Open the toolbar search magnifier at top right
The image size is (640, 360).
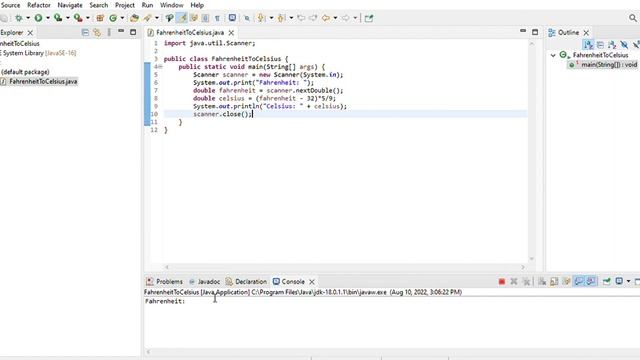tap(633, 18)
